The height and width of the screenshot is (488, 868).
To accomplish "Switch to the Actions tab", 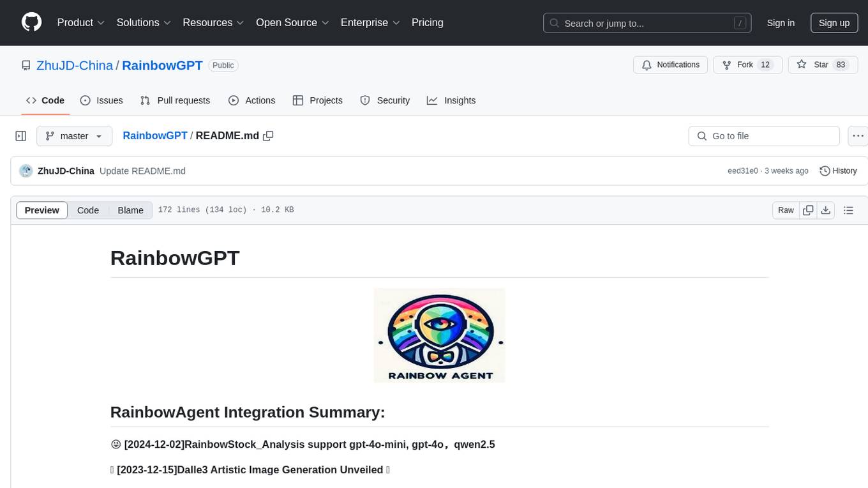I will (252, 100).
